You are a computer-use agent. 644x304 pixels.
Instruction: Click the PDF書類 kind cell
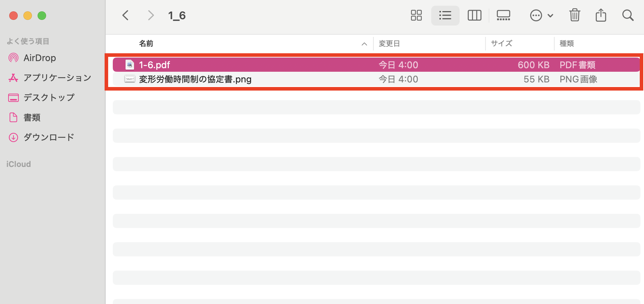[577, 65]
